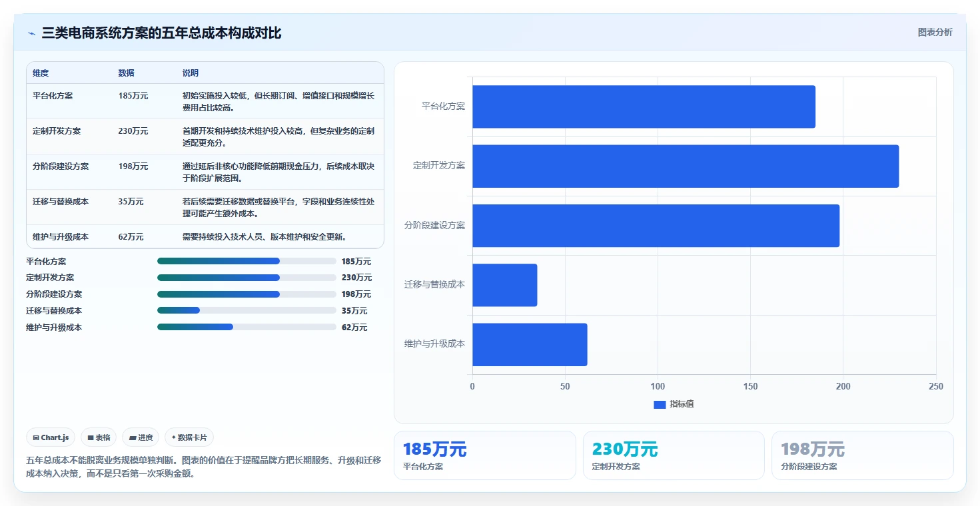Select table cell 平台化方案

[x=53, y=95]
